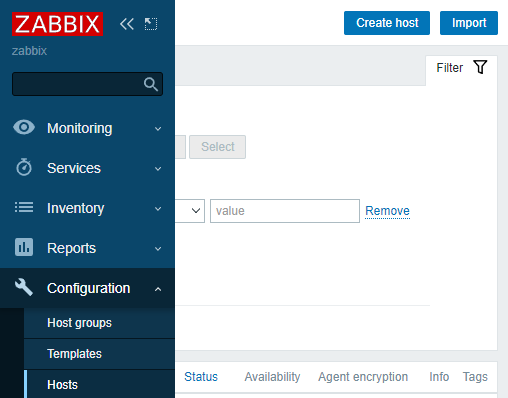Click the Zabbix logo
This screenshot has height=398, width=508.
coord(57,24)
